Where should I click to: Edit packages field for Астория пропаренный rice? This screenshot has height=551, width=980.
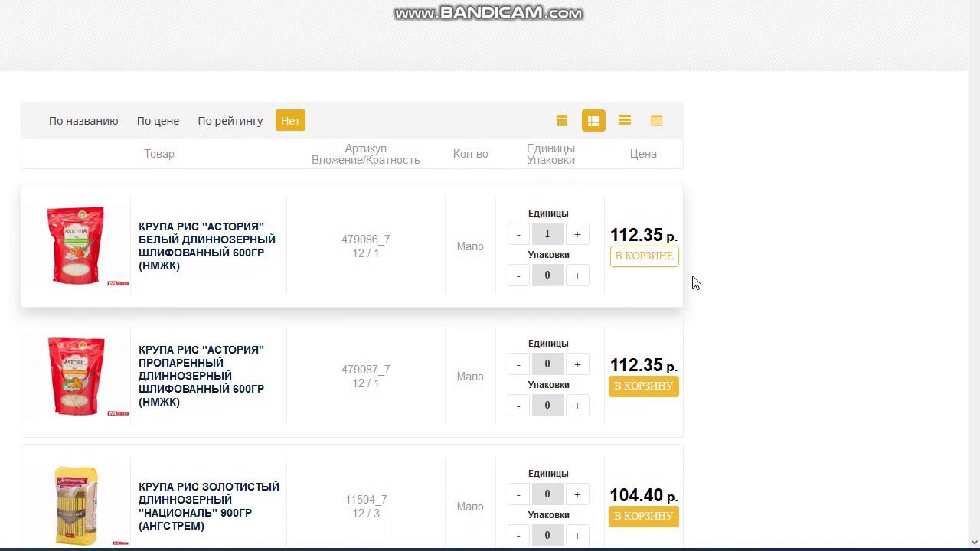click(x=547, y=406)
